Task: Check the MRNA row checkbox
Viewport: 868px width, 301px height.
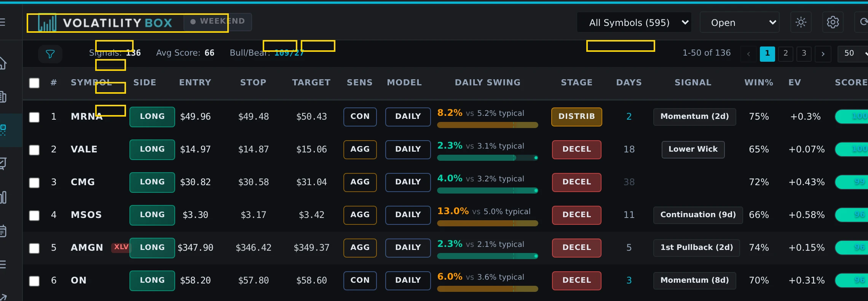Action: point(34,117)
